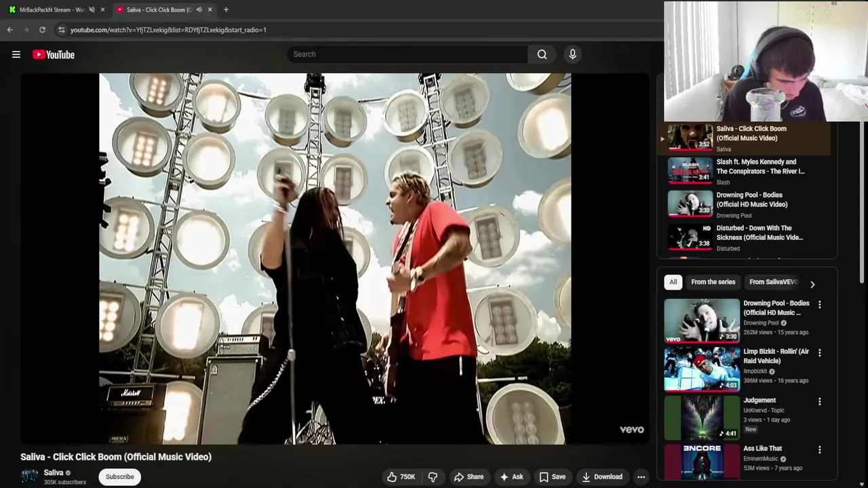Open Ass Like That Encore thumbnail
Image resolution: width=868 pixels, height=488 pixels.
[x=702, y=462]
